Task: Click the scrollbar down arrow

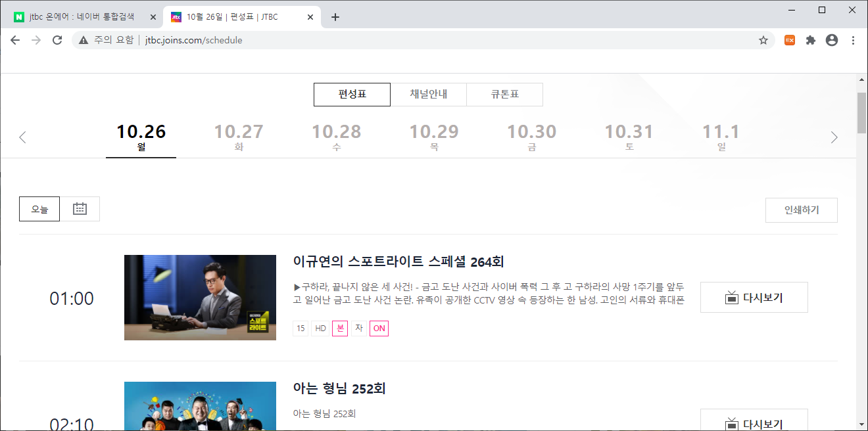Action: pyautogui.click(x=861, y=424)
